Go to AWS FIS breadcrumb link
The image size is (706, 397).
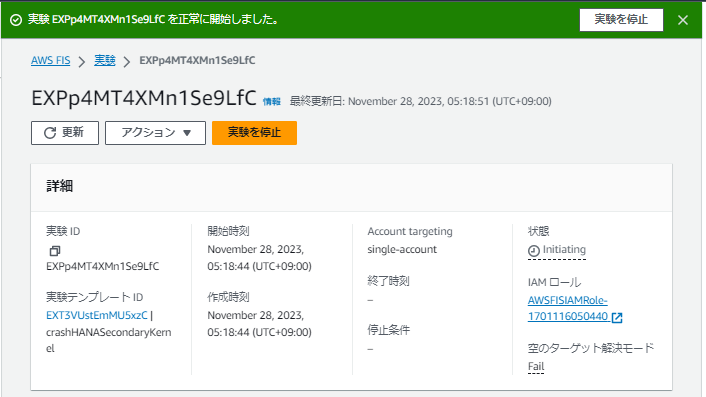click(x=50, y=60)
